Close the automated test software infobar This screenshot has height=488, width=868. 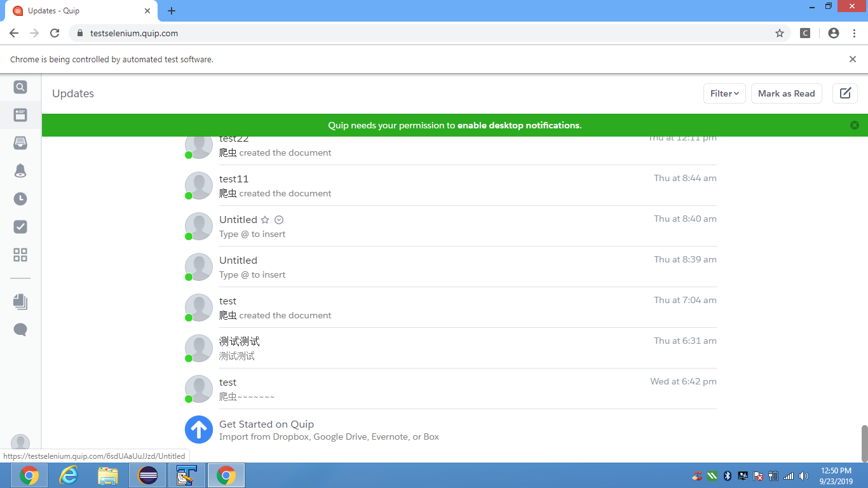853,59
